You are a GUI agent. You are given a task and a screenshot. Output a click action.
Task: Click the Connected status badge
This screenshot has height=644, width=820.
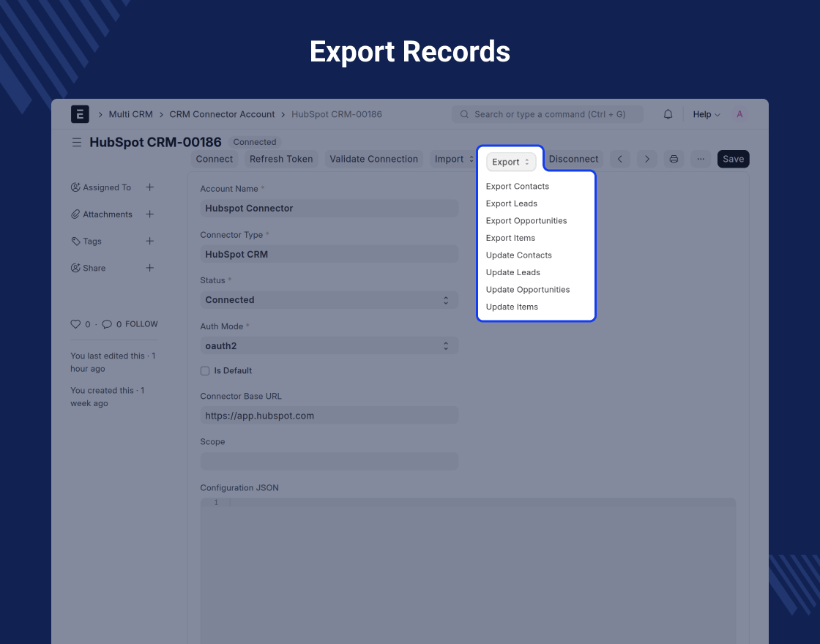(x=255, y=142)
